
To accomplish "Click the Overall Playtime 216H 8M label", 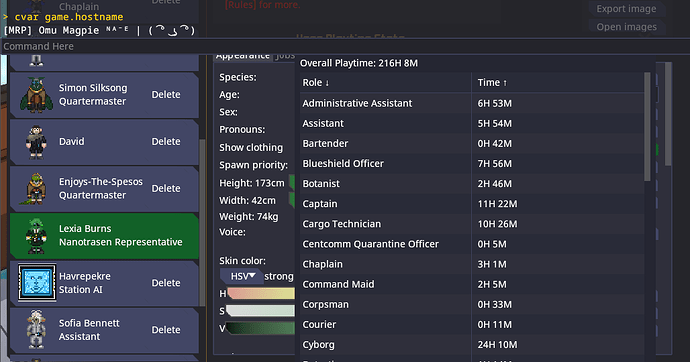I will (x=359, y=63).
